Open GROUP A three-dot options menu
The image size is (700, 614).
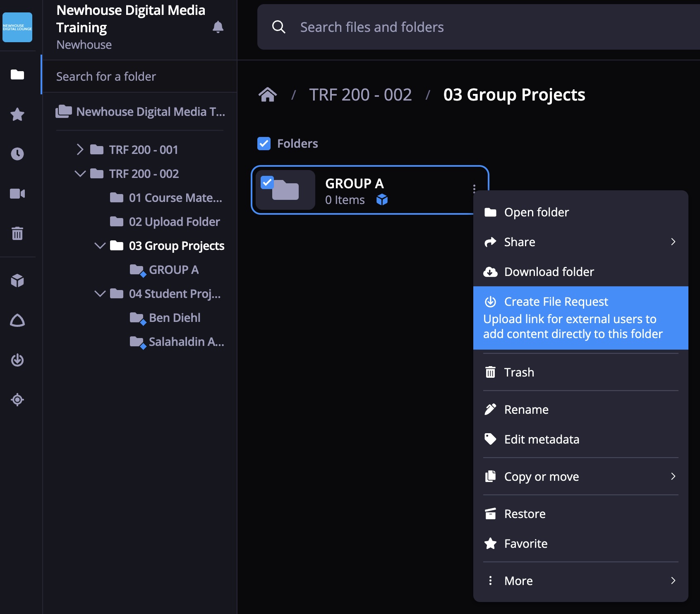click(x=474, y=189)
